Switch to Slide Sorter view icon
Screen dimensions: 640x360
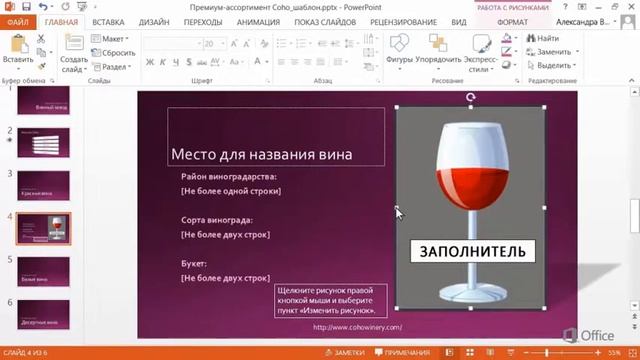click(470, 353)
